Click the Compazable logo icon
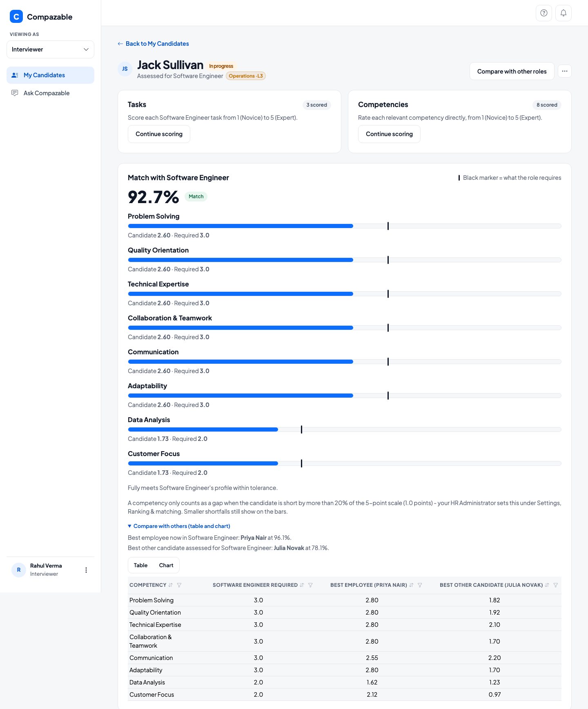Screen dimensions: 588x709 [16, 17]
